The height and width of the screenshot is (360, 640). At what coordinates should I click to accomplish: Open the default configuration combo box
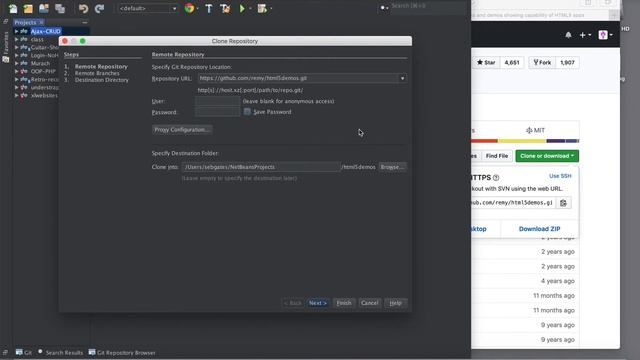coord(148,8)
